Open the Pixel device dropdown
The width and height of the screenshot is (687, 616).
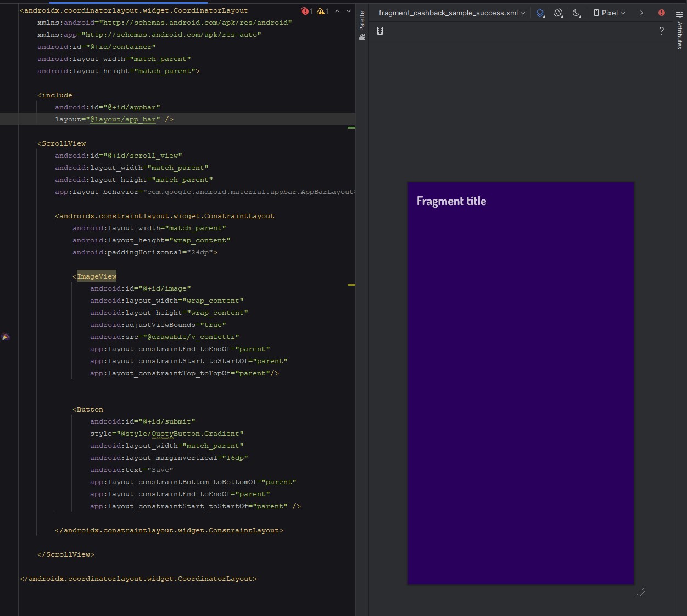pos(609,13)
